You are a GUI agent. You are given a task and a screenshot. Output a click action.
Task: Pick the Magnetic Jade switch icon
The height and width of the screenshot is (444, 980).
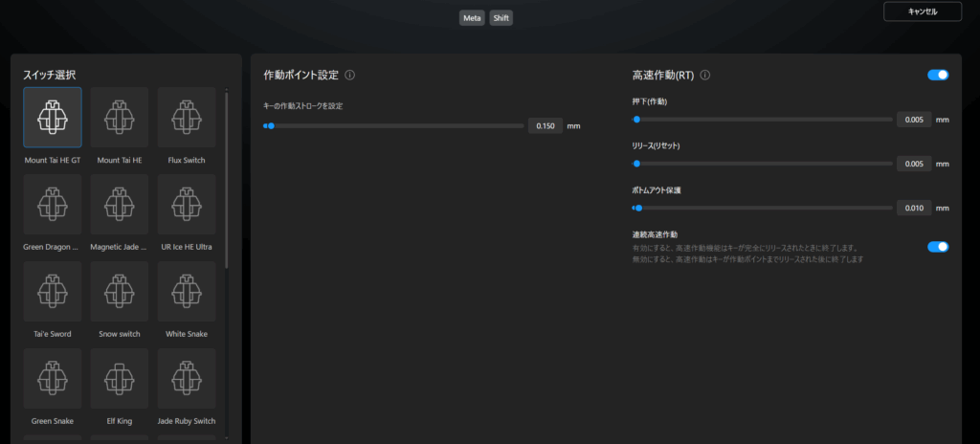point(120,204)
